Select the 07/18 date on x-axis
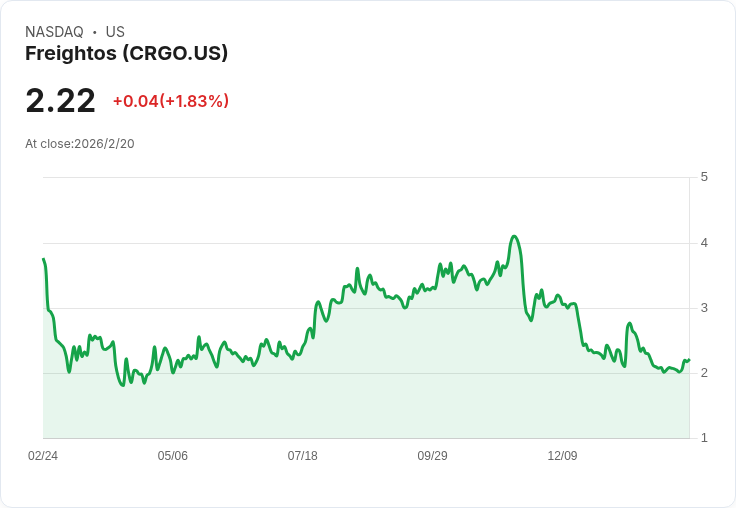Viewport: 736px width, 508px height. [x=303, y=456]
